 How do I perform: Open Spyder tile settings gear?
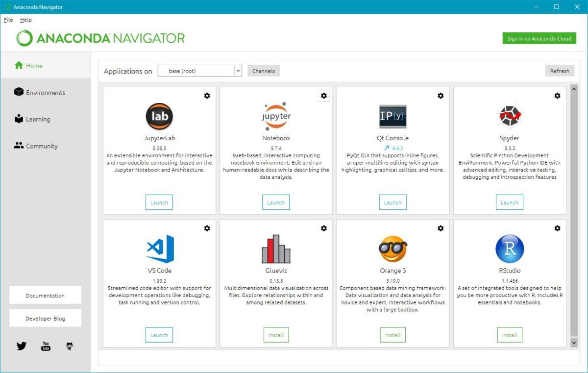[557, 96]
